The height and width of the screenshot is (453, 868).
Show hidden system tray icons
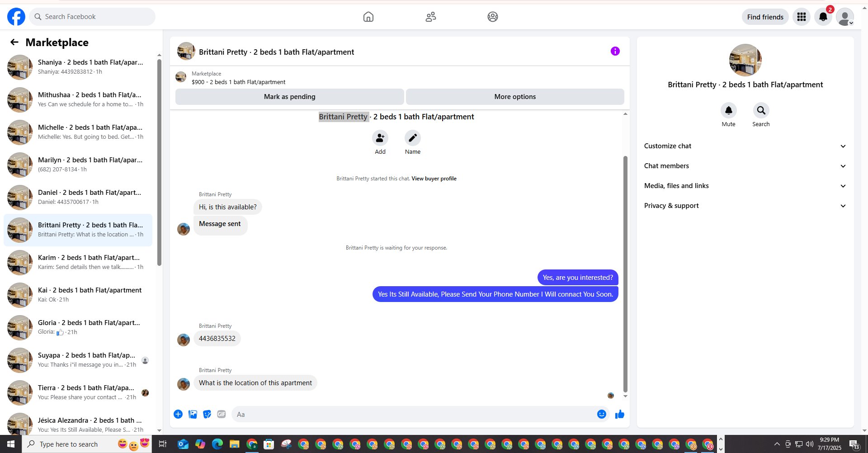(777, 444)
